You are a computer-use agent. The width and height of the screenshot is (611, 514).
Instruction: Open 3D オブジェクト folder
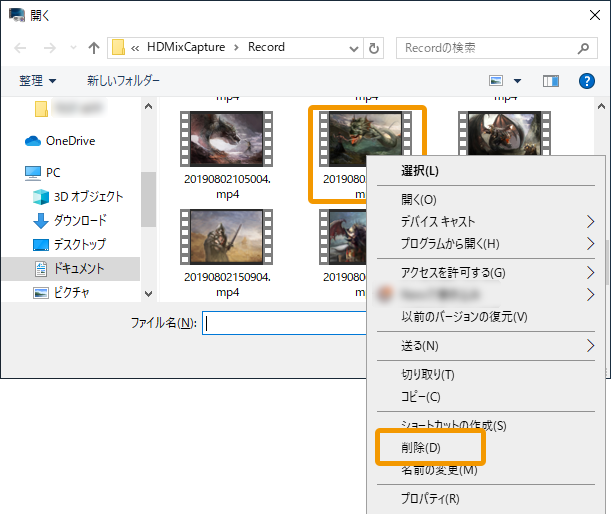pyautogui.click(x=78, y=196)
